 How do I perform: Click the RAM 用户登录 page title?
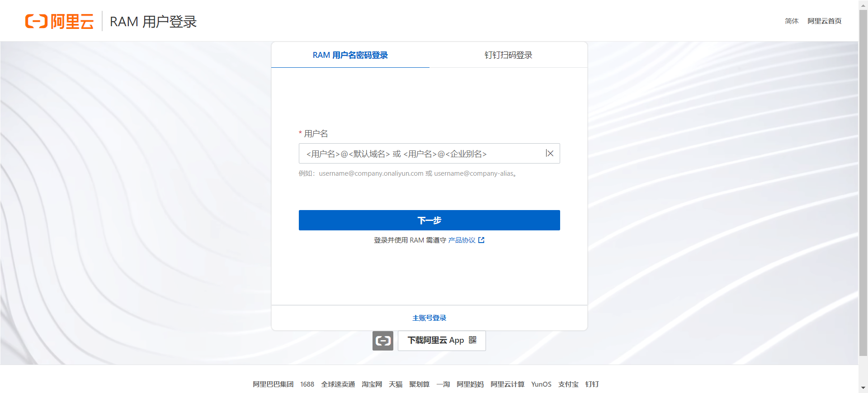(153, 21)
